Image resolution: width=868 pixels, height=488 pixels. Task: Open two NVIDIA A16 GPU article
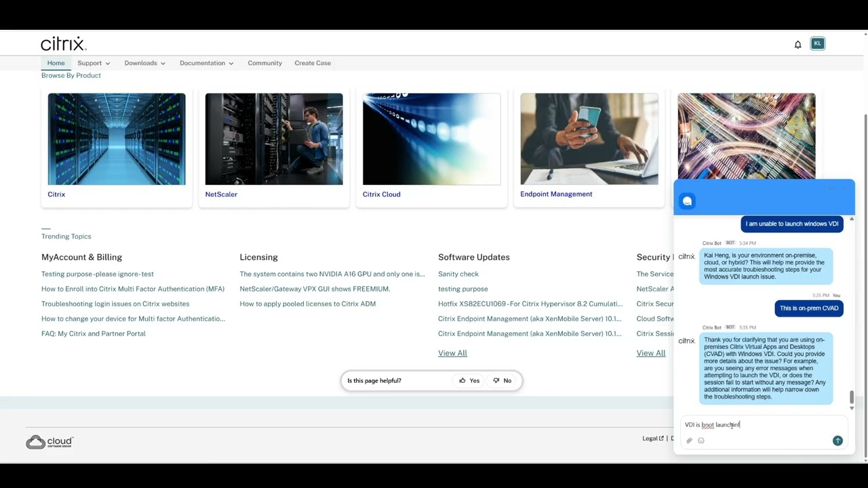point(332,274)
